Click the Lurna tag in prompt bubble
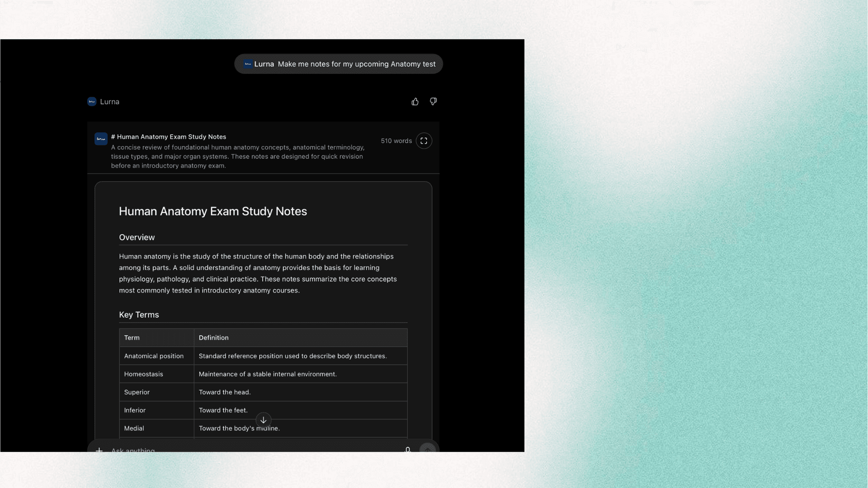Viewport: 868px width, 488px height. (259, 64)
